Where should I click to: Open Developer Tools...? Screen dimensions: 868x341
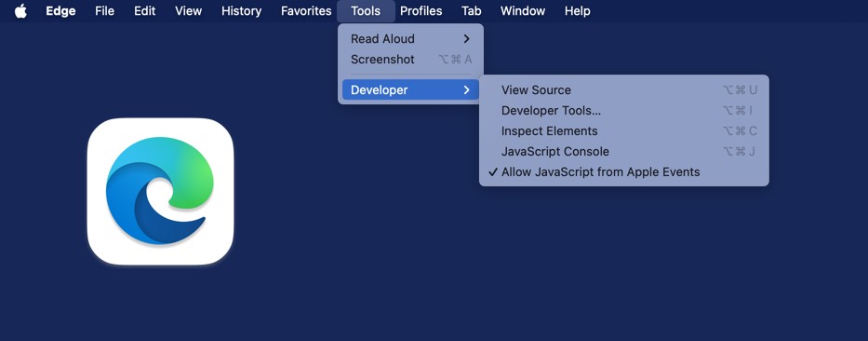click(x=624, y=110)
